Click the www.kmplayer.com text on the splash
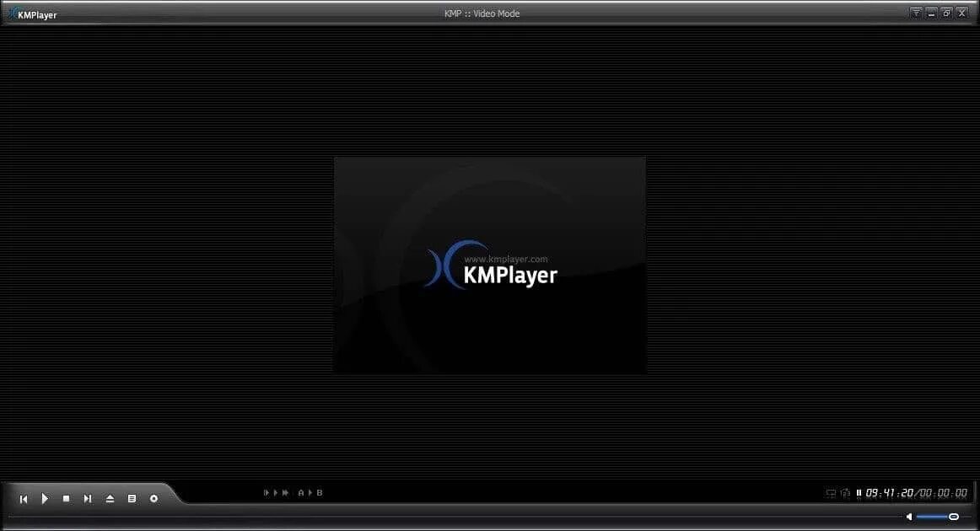The width and height of the screenshot is (980, 531). pyautogui.click(x=506, y=259)
